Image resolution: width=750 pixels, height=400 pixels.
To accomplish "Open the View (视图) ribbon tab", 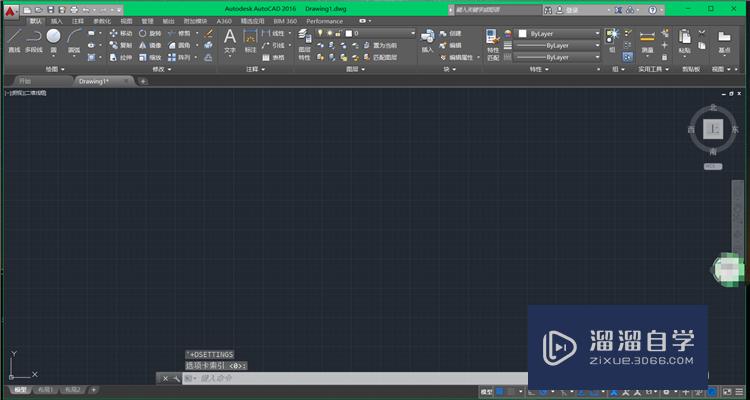I will pos(126,21).
